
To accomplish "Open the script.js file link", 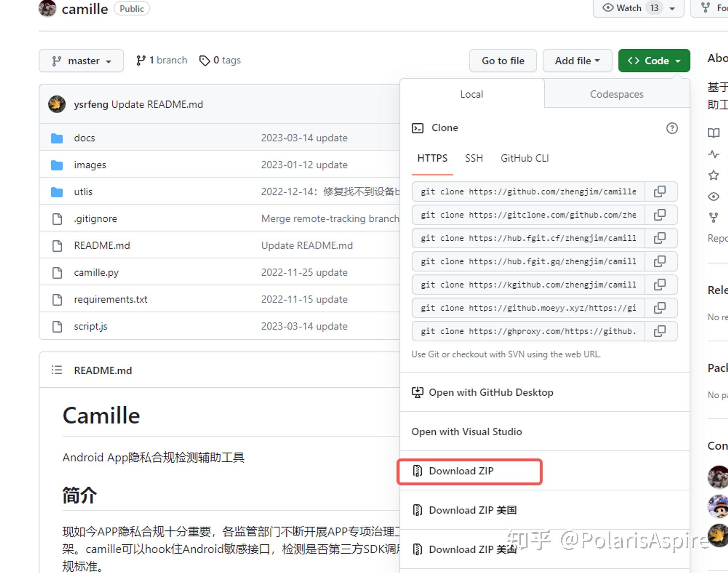I will pos(91,326).
